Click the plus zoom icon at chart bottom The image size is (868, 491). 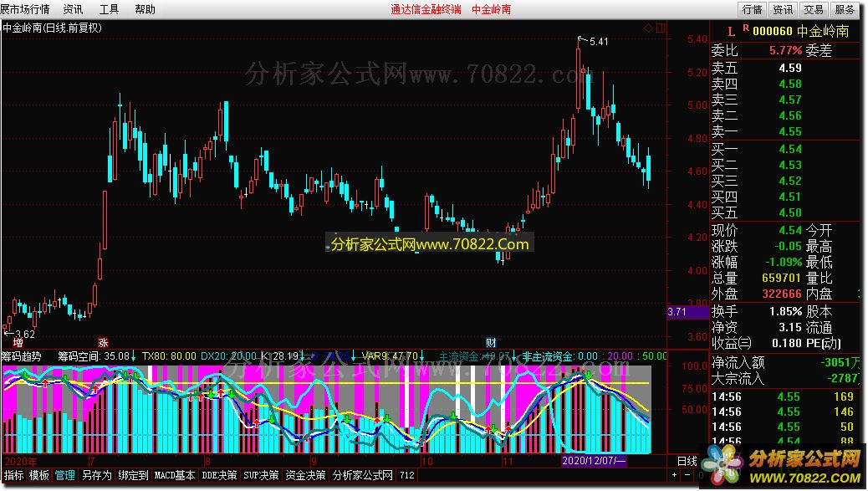[x=674, y=475]
